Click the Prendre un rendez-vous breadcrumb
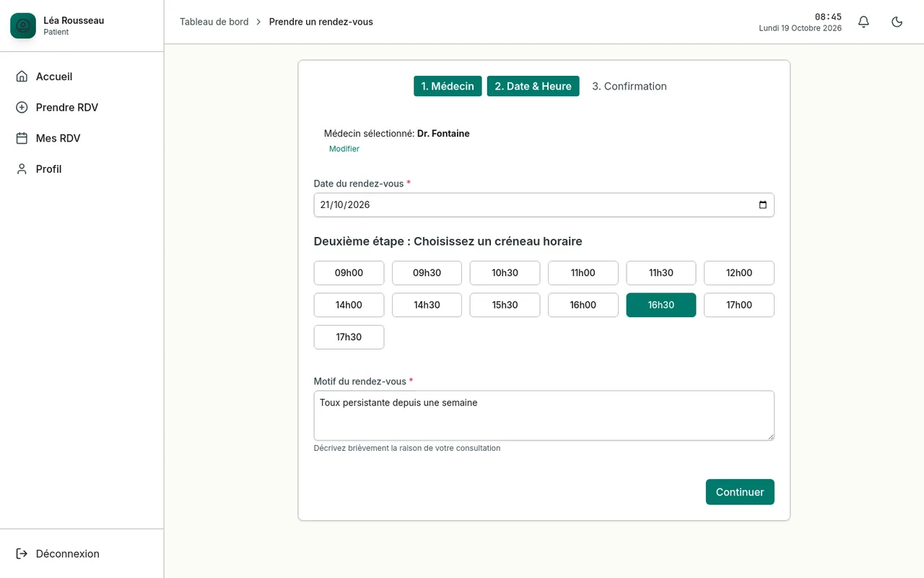Screen dimensions: 924x578 click(x=321, y=22)
